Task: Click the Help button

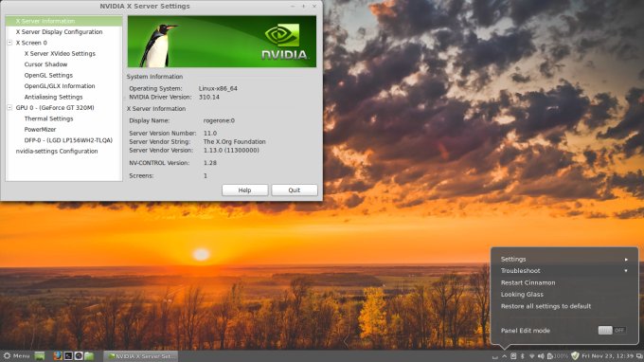Action: coord(244,190)
